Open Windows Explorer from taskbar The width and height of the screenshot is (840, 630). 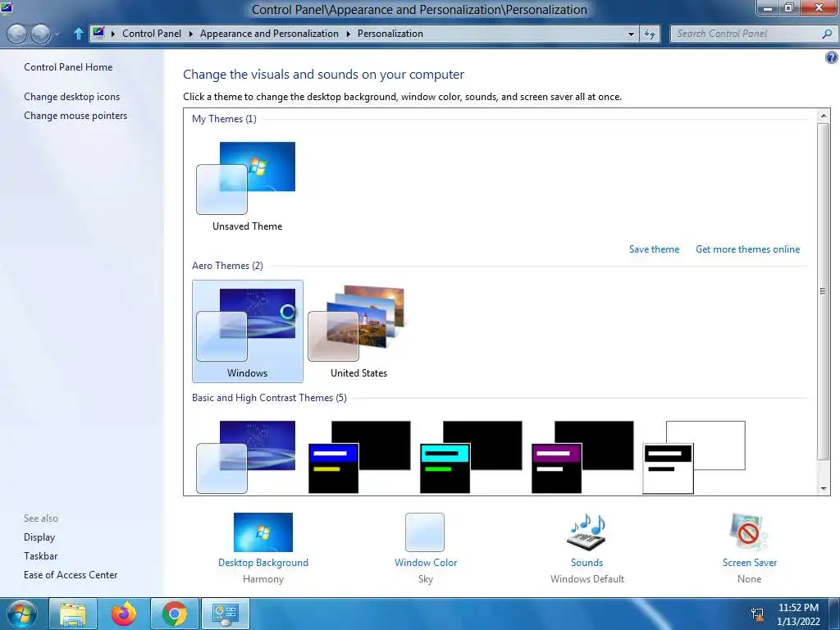pyautogui.click(x=73, y=614)
